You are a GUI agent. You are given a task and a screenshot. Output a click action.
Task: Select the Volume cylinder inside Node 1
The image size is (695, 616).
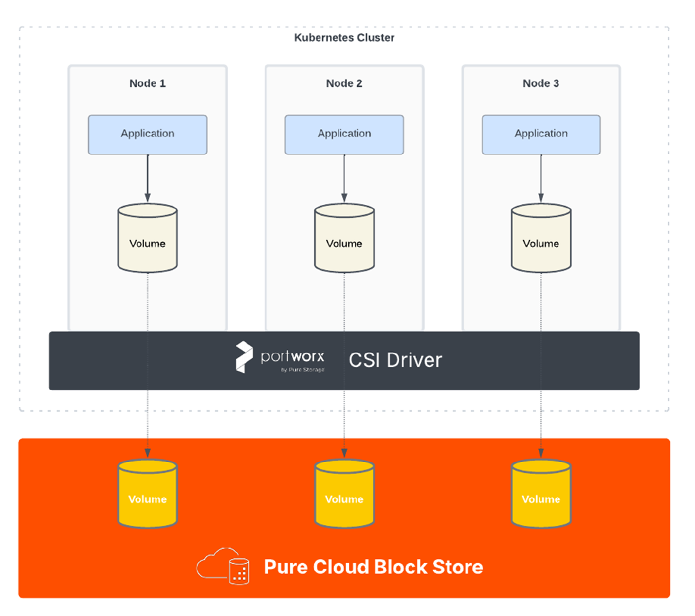147,239
